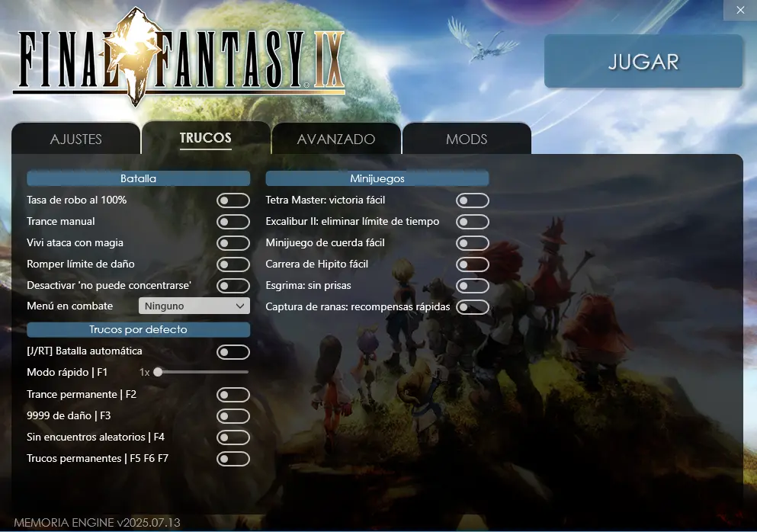
Task: Switch to the AJUSTES tab
Action: coord(76,139)
